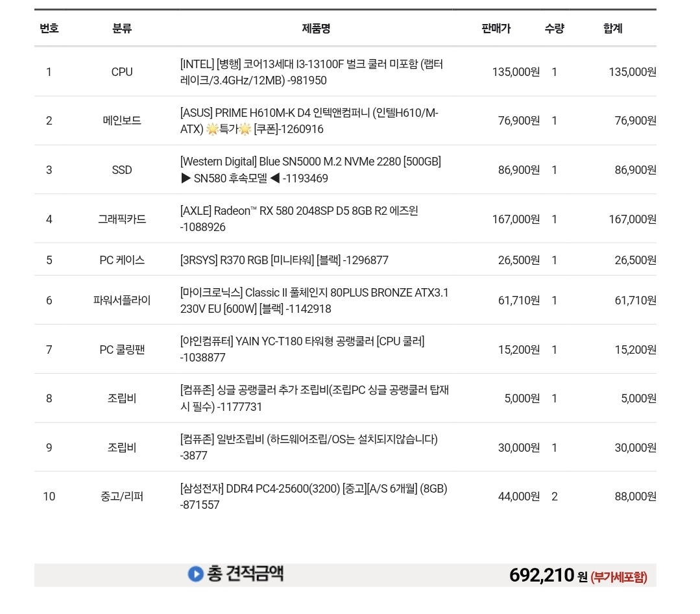Click the PC 쿨링팬 category cell
The image size is (700, 614).
pyautogui.click(x=122, y=350)
